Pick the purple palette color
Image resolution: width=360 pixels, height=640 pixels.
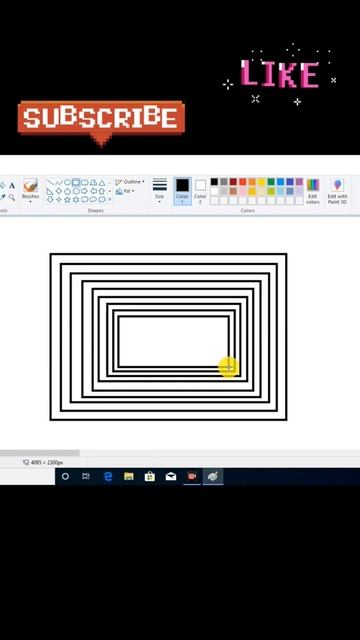[x=299, y=182]
